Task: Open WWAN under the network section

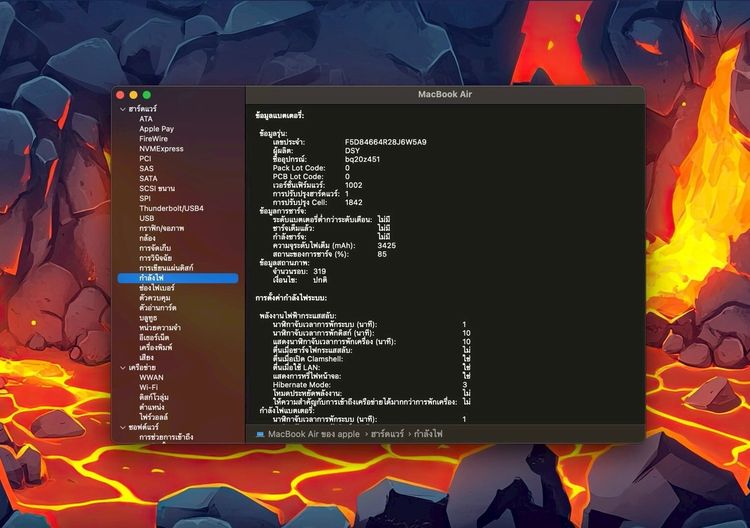Action: [151, 377]
